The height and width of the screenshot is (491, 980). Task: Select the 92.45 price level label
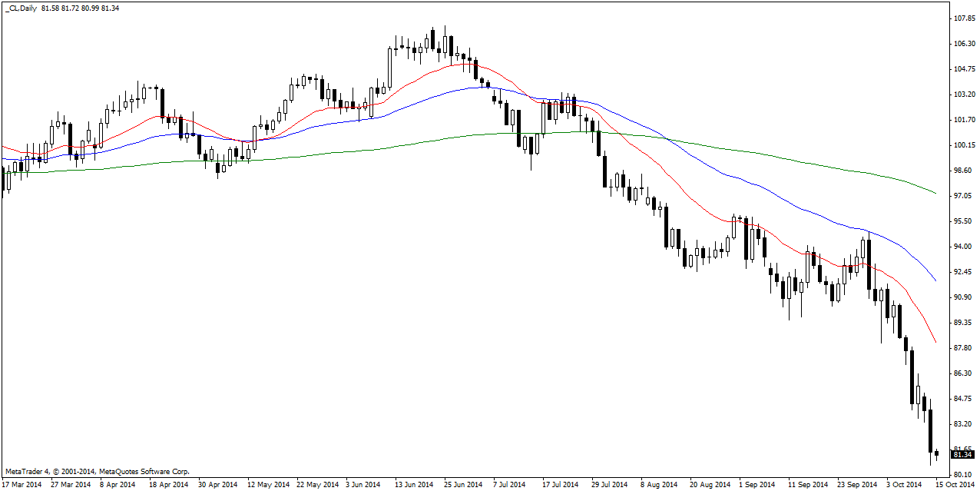(963, 271)
